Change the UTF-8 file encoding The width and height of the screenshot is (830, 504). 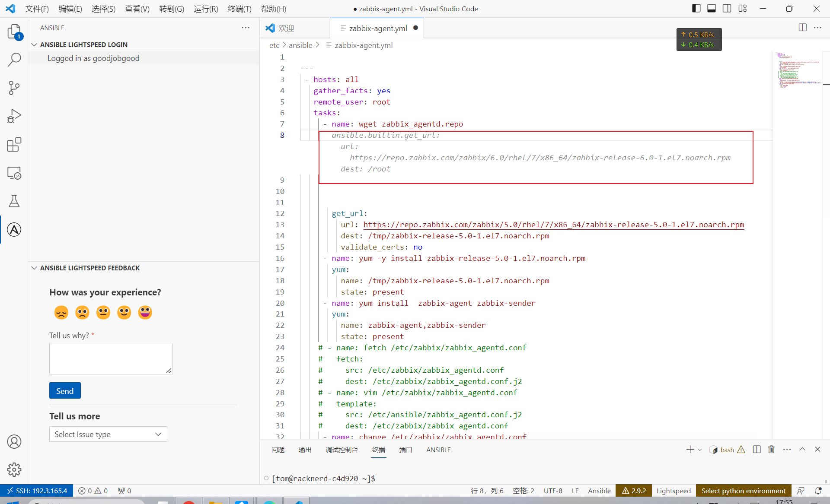553,491
